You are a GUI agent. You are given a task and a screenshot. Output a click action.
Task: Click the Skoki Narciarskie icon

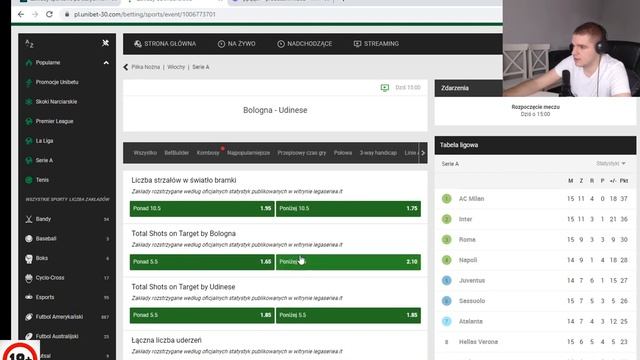click(x=29, y=102)
